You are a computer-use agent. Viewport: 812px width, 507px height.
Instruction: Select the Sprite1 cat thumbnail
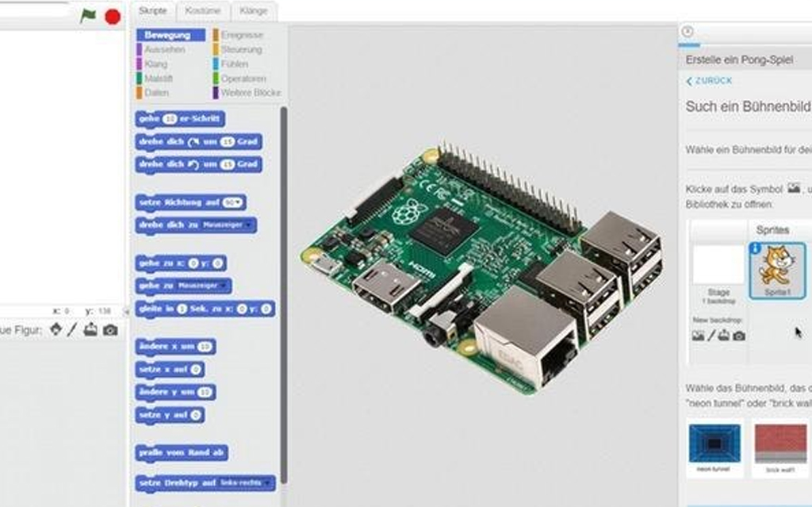coord(777,271)
